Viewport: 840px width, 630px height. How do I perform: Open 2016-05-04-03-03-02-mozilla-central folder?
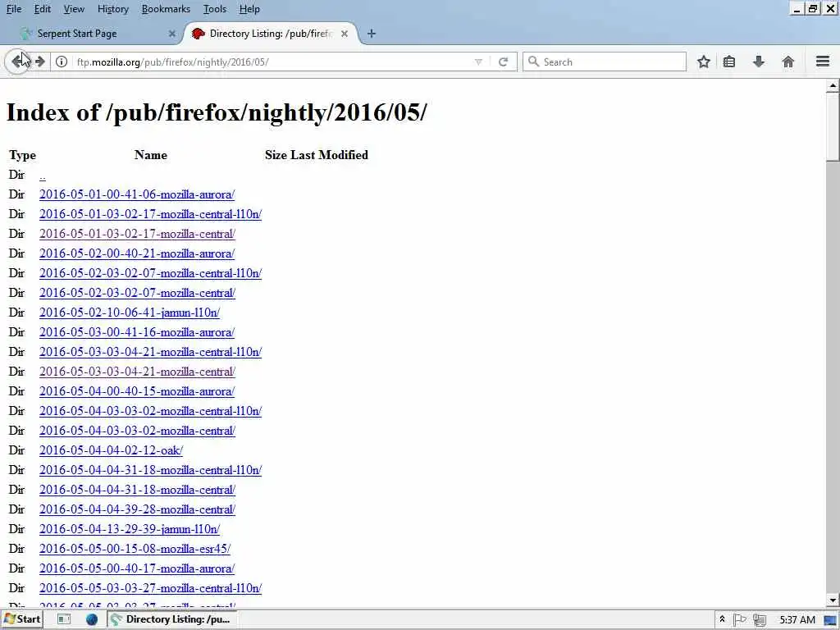pos(137,431)
